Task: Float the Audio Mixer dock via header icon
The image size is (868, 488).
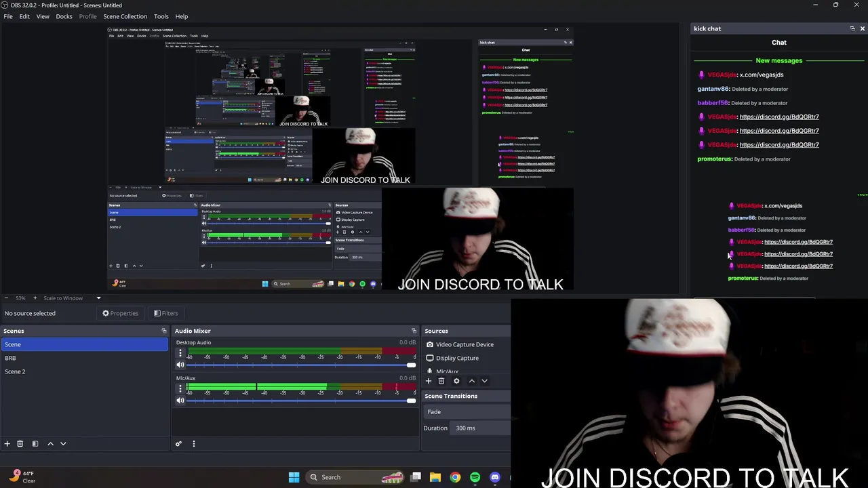Action: coord(414,331)
